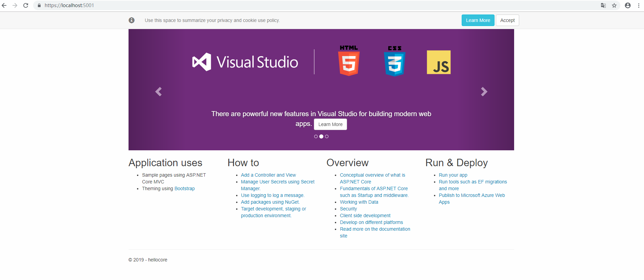Screen dimensions: 644x280
Task: Click the Run & Deploy heading
Action: pos(457,163)
